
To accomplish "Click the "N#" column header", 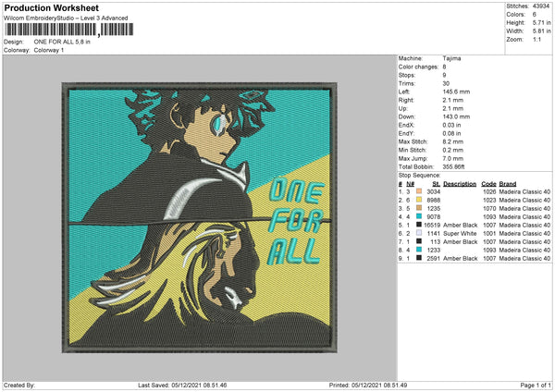I will click(x=410, y=184).
